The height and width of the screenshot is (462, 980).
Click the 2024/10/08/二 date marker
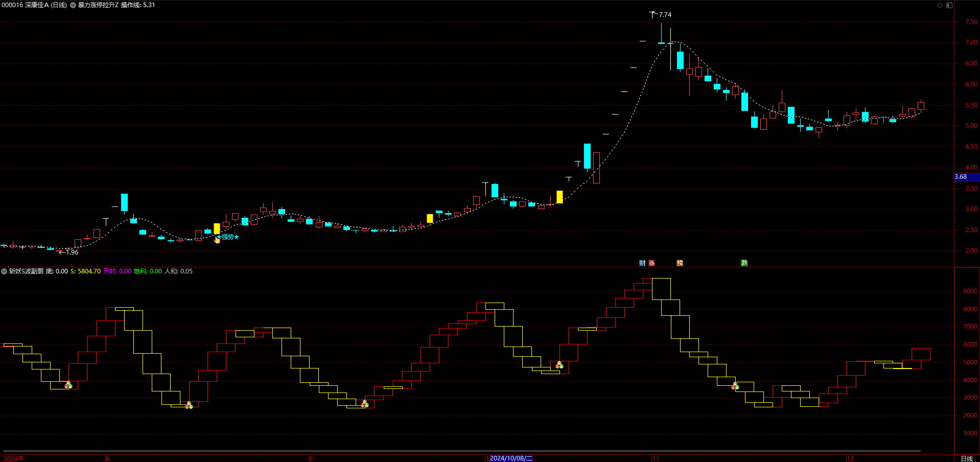pos(511,458)
